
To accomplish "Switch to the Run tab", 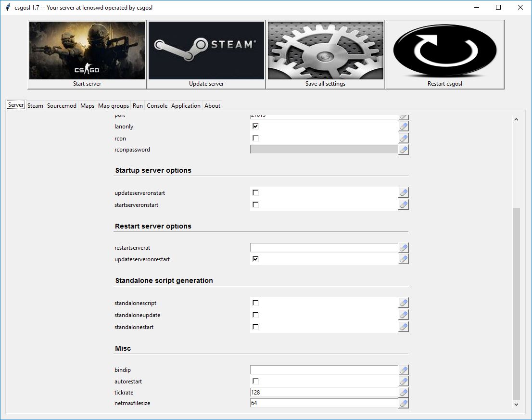I will point(138,105).
